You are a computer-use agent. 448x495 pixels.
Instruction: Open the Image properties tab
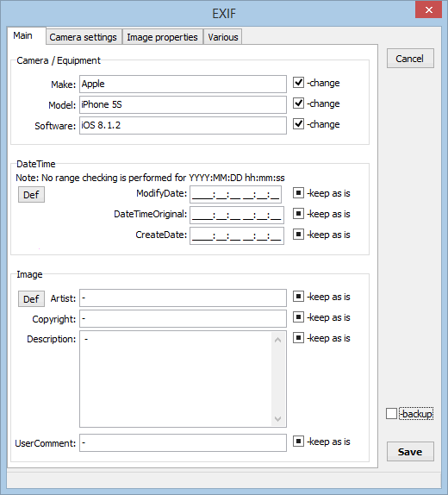tap(162, 37)
